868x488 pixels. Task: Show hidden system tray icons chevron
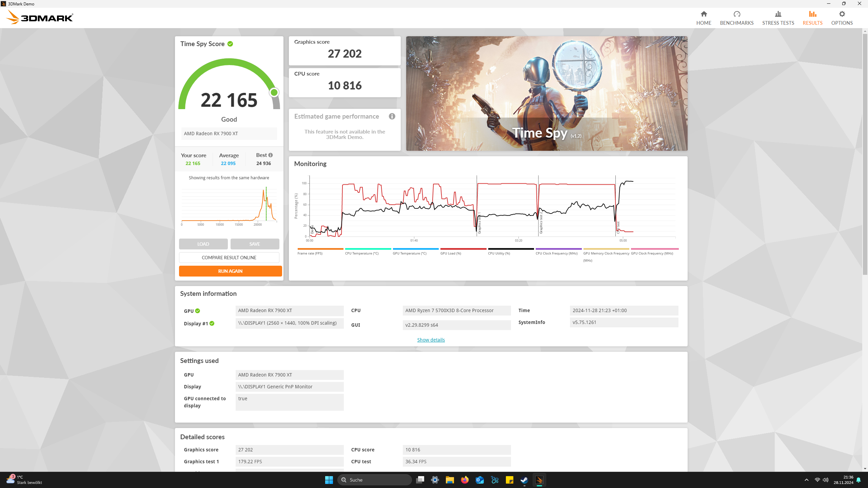click(806, 480)
